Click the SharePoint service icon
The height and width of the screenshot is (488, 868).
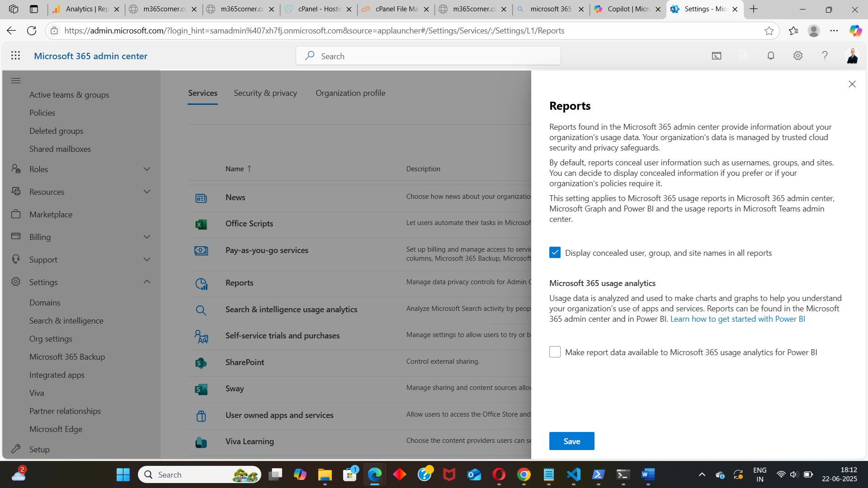pos(201,363)
